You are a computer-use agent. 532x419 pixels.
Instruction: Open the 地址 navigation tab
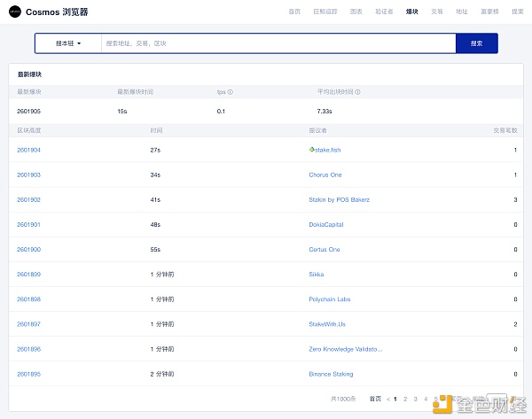[x=462, y=12]
